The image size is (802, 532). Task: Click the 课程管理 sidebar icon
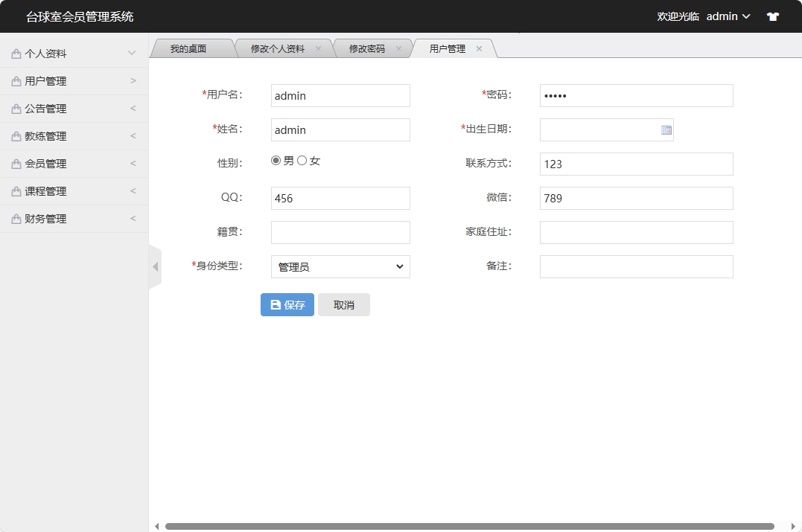pyautogui.click(x=16, y=190)
